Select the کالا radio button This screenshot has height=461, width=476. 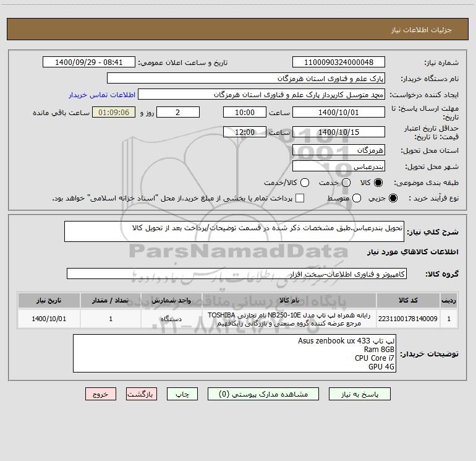coord(378,183)
